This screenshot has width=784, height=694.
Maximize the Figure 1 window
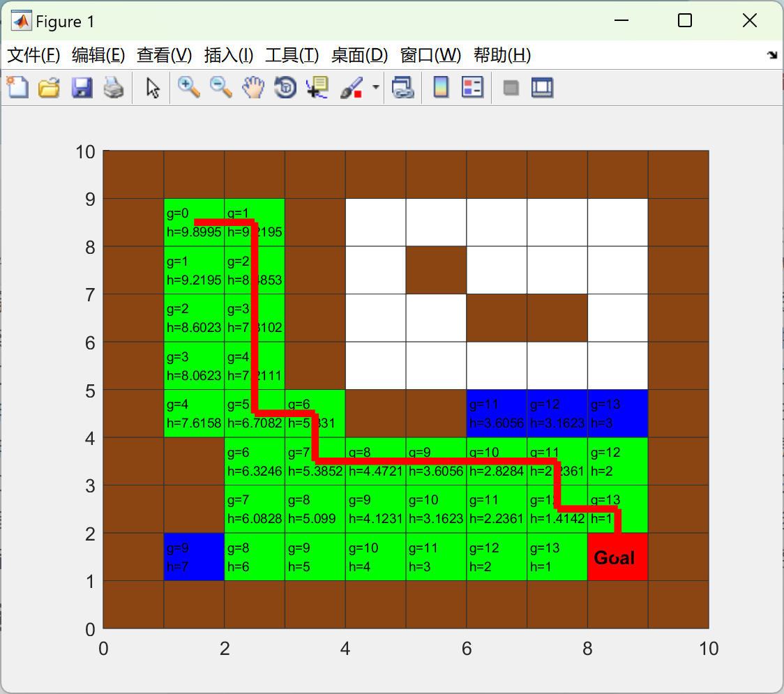tap(684, 20)
